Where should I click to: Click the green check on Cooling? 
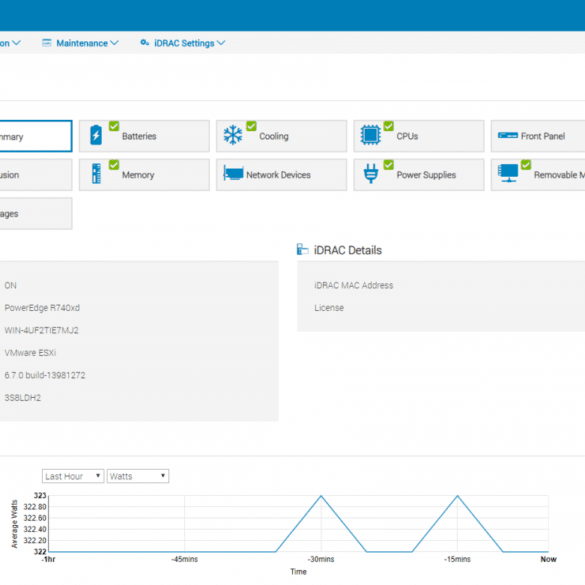pos(251,126)
